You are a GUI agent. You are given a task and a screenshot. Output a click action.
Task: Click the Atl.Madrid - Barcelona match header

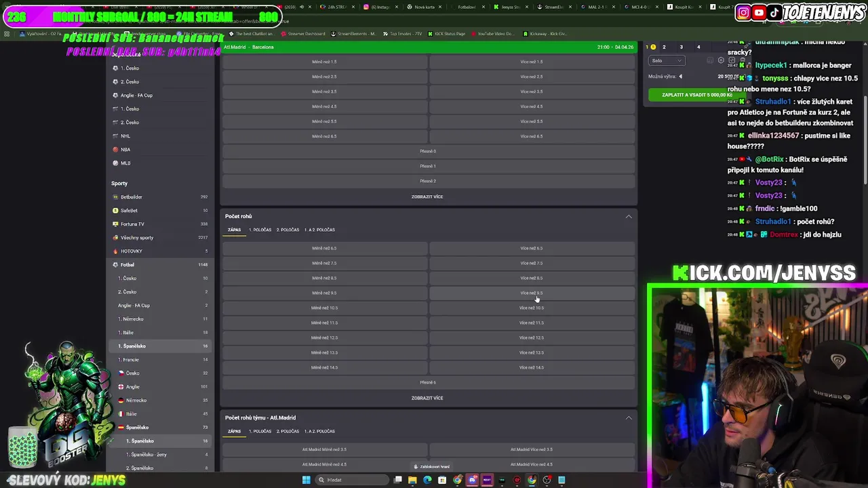429,47
